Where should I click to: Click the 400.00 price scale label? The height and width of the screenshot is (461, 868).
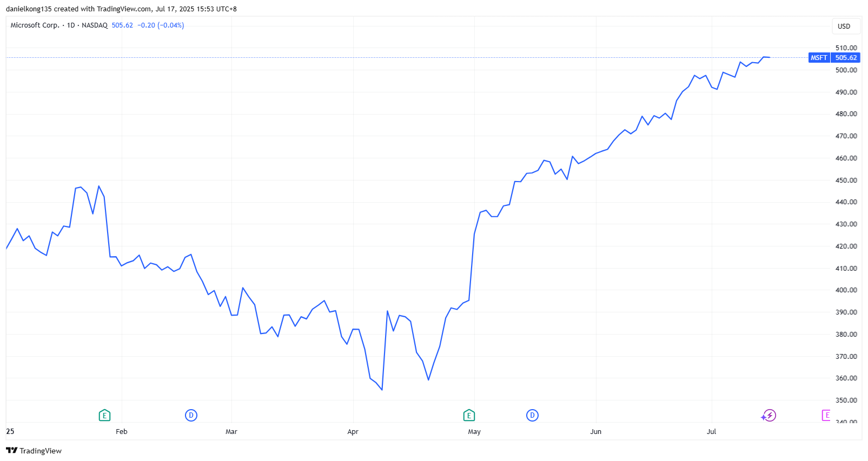click(x=846, y=290)
